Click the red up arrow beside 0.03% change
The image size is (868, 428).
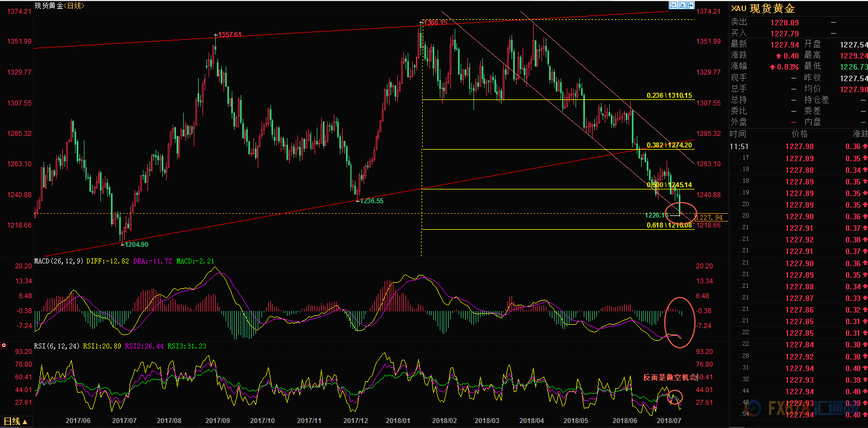(x=772, y=67)
